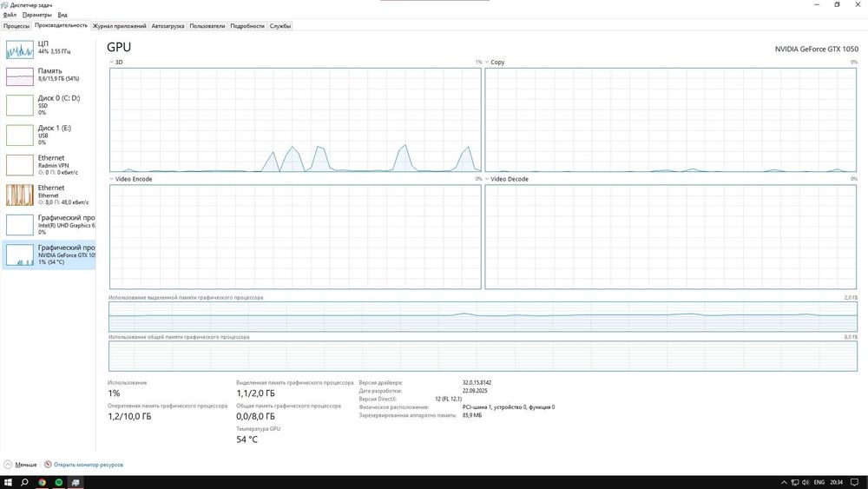Show hidden system tray icons
Image resolution: width=868 pixels, height=489 pixels.
point(784,482)
